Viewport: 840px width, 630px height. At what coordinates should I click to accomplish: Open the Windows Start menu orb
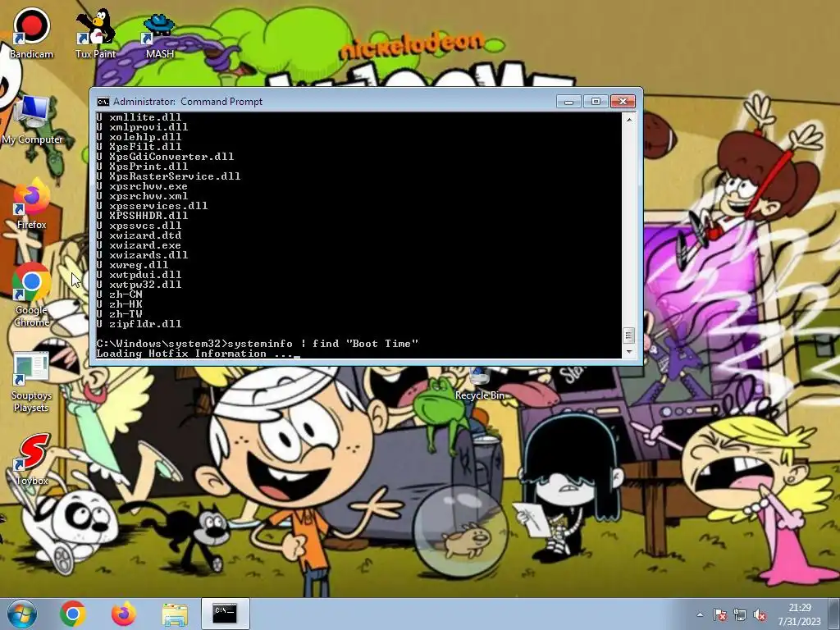coord(22,614)
